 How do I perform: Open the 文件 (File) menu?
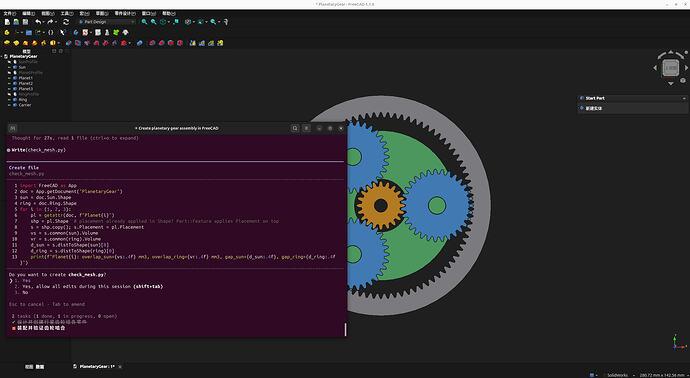click(9, 14)
